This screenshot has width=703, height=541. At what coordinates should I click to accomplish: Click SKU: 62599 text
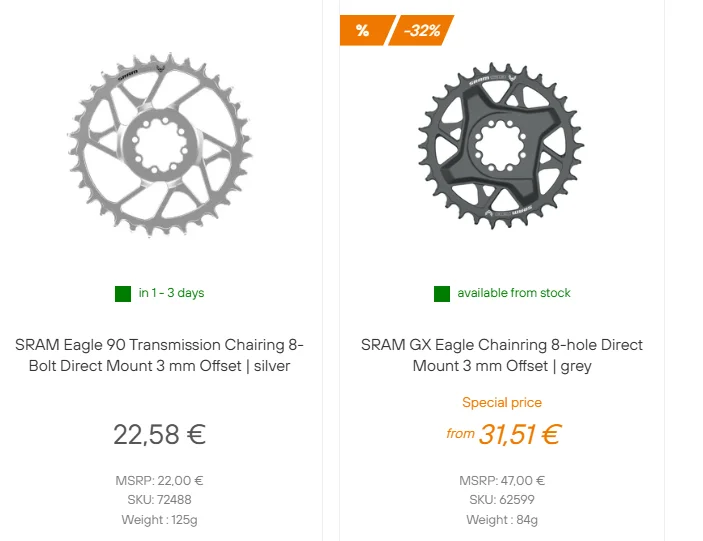point(502,500)
